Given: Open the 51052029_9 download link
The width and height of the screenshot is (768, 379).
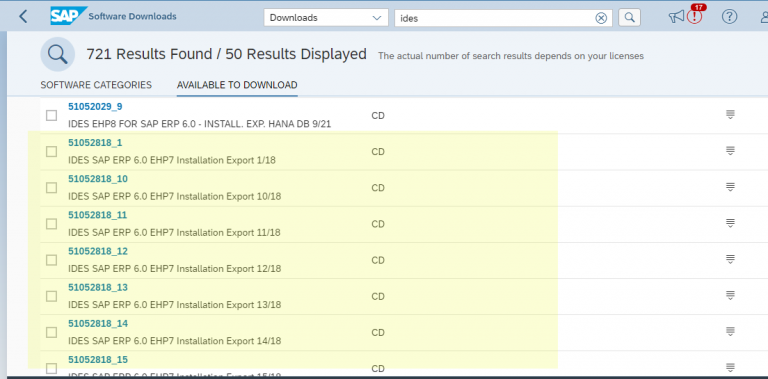Looking at the screenshot, I should (95, 106).
